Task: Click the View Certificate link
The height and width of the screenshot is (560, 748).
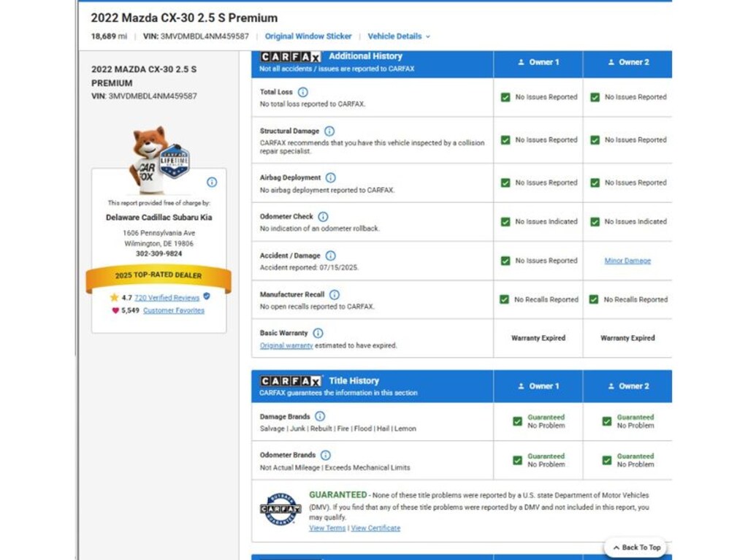Action: tap(375, 528)
